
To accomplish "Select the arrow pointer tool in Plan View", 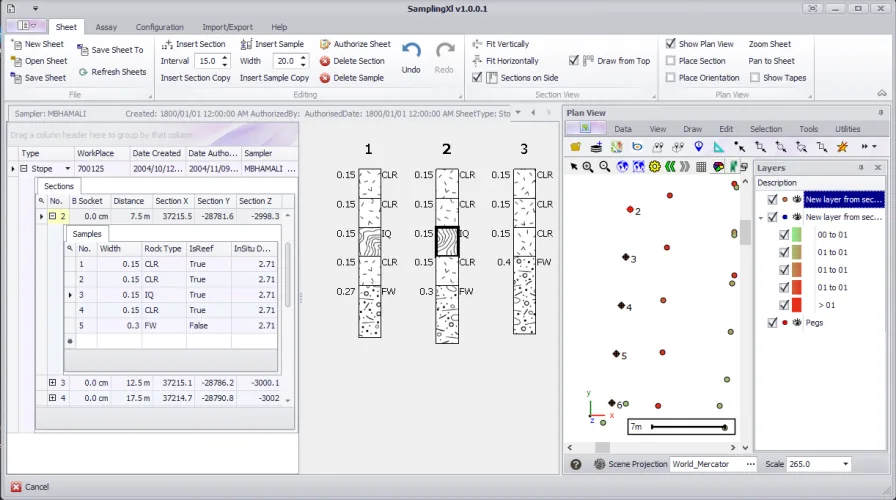I will 574,167.
